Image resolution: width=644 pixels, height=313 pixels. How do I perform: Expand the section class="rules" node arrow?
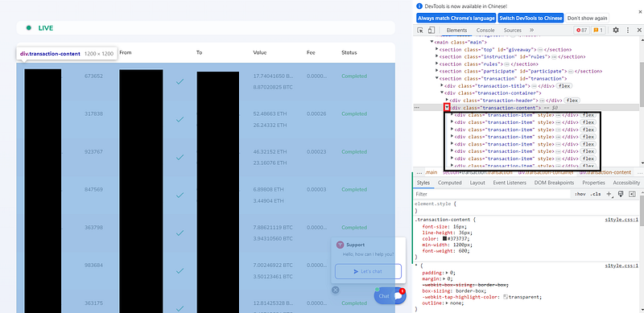[437, 64]
